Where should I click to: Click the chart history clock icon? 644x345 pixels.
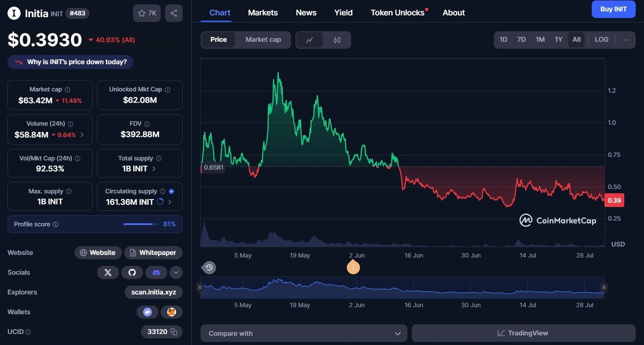coord(209,267)
